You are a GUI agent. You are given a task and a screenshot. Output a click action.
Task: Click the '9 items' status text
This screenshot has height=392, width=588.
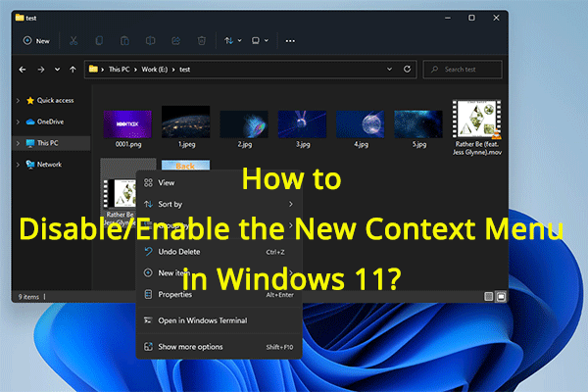pyautogui.click(x=28, y=297)
